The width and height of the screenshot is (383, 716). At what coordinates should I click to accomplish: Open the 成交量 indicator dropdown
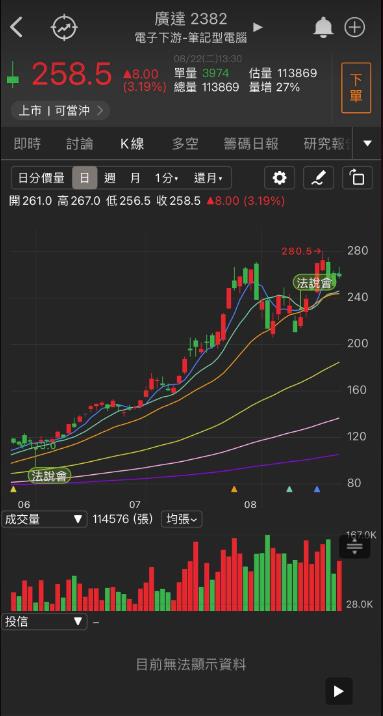tap(44, 519)
